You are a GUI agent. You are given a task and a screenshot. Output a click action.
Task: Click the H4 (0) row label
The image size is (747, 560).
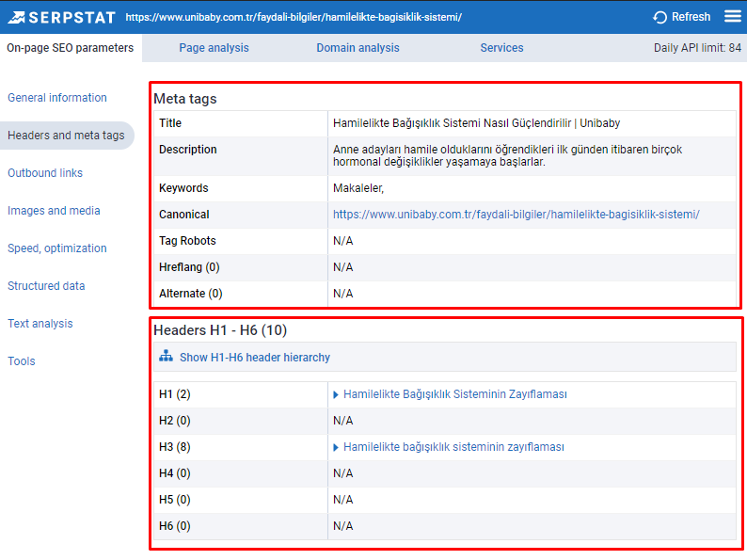pyautogui.click(x=175, y=473)
